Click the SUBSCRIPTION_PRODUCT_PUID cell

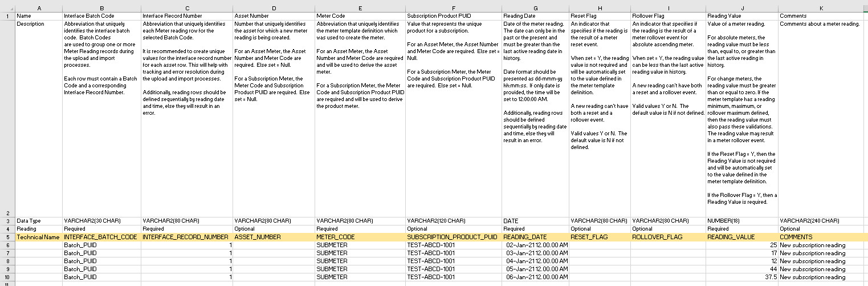[454, 236]
